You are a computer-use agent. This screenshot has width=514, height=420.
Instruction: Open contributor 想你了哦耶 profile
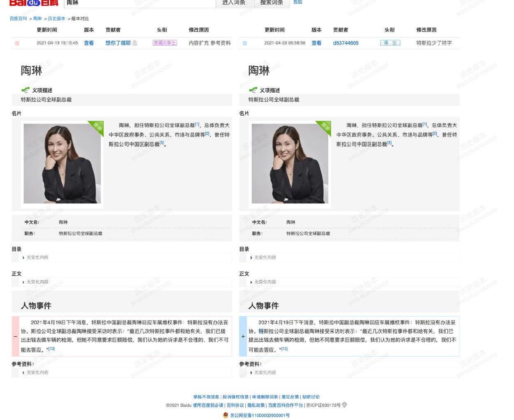(118, 43)
